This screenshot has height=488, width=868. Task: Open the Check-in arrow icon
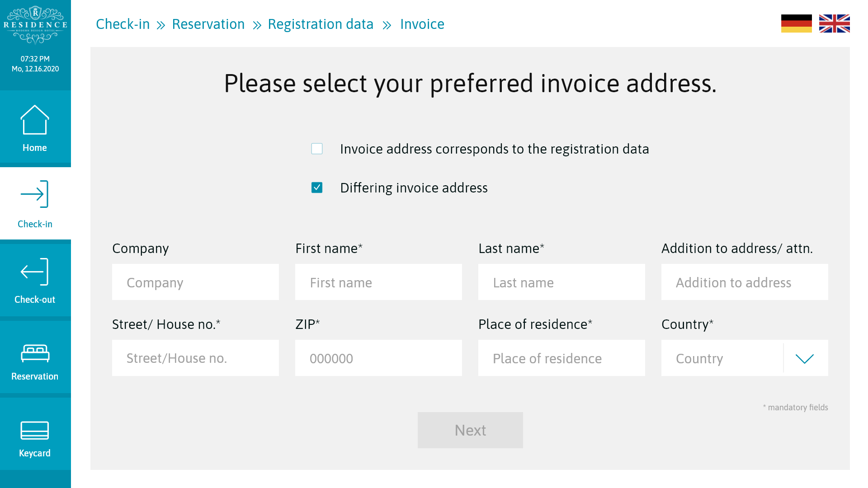click(x=35, y=194)
